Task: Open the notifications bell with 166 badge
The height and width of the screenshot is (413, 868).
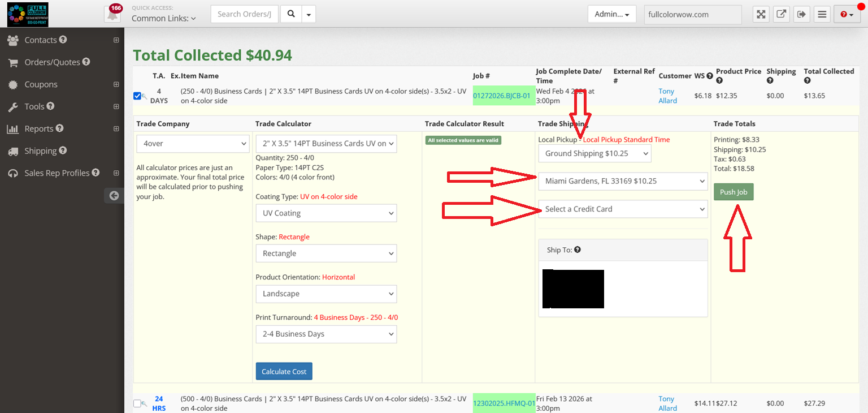Action: pos(112,15)
